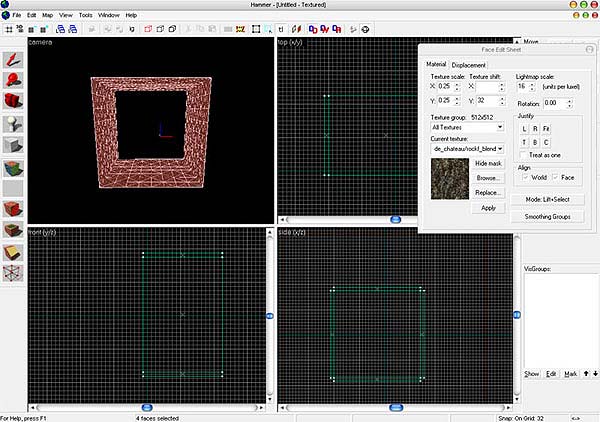600x422 pixels.
Task: Select the Apply Decals tool
Action: [x=13, y=209]
